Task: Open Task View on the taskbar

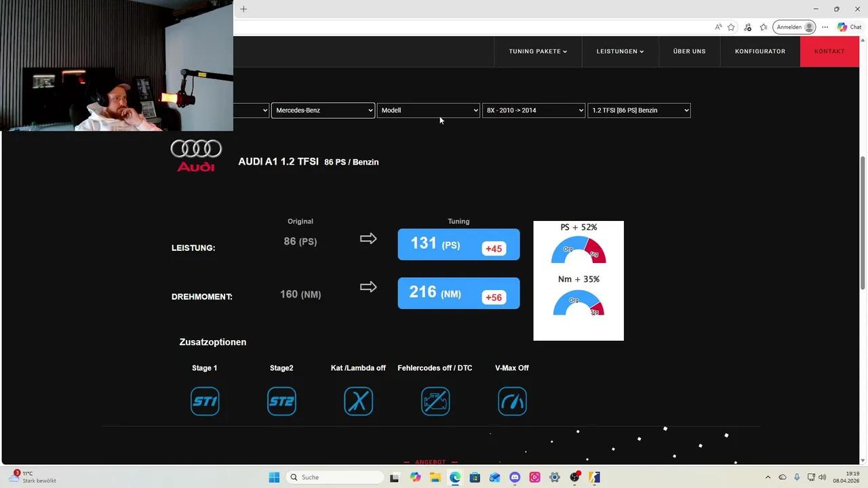Action: pyautogui.click(x=395, y=477)
